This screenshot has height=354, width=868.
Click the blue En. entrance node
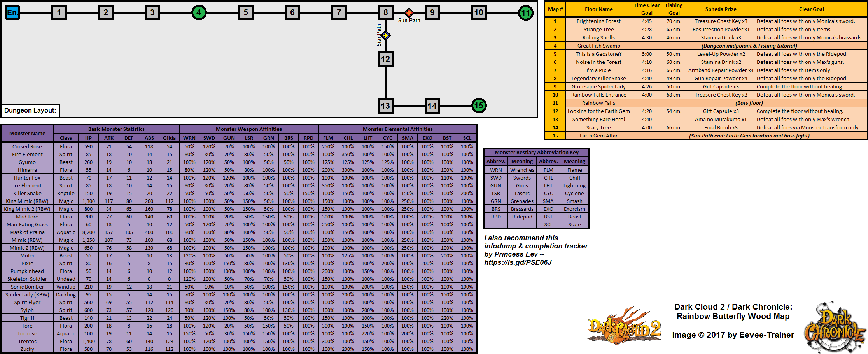coord(12,12)
